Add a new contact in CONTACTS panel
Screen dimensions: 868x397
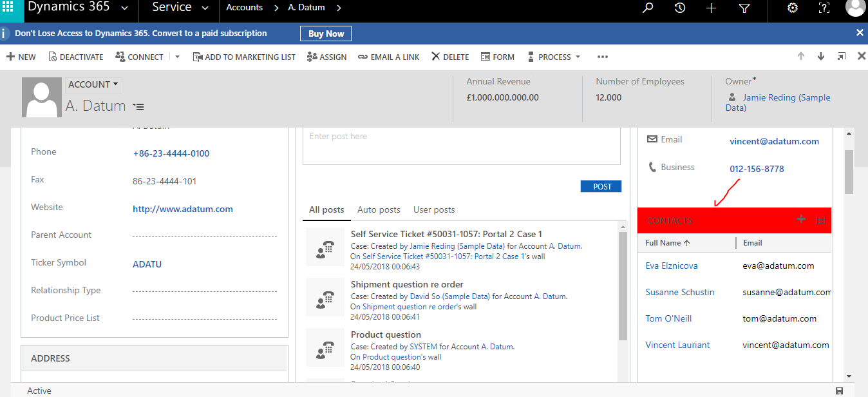(x=800, y=220)
